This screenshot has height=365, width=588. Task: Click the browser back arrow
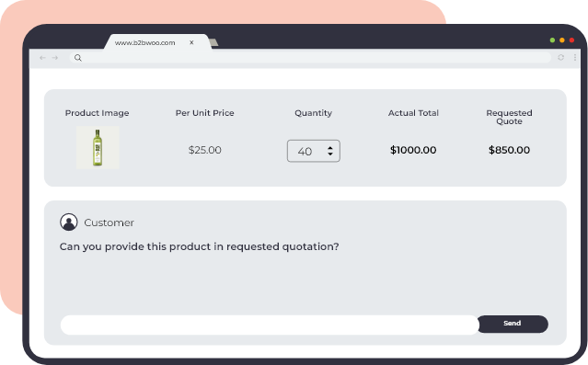click(42, 58)
